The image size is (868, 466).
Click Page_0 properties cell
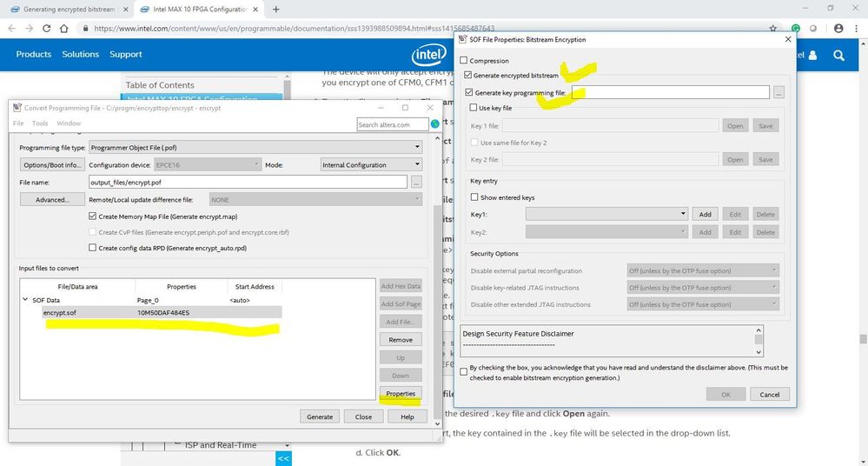tap(148, 300)
